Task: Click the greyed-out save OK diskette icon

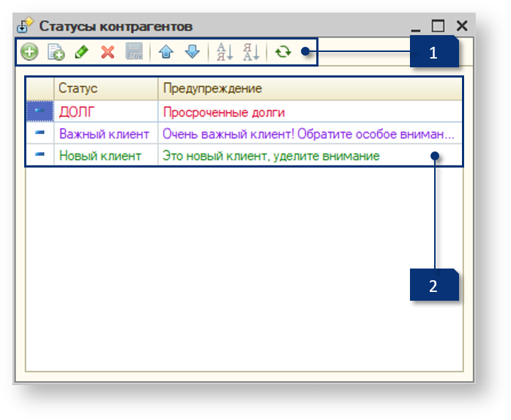Action: point(134,51)
